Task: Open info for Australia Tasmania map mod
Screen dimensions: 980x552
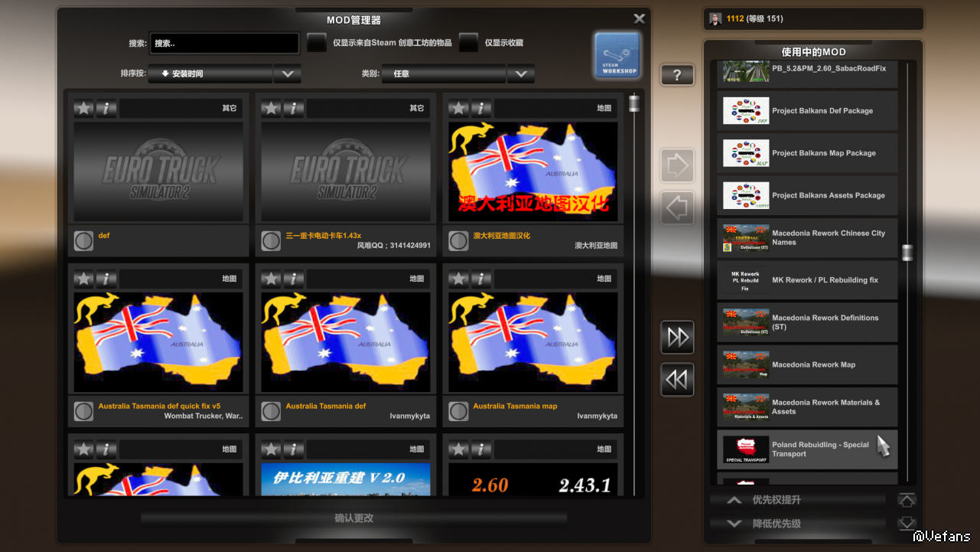Action: 481,279
